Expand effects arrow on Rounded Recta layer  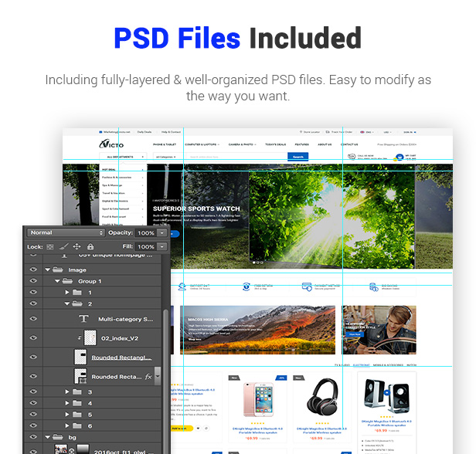[x=158, y=376]
